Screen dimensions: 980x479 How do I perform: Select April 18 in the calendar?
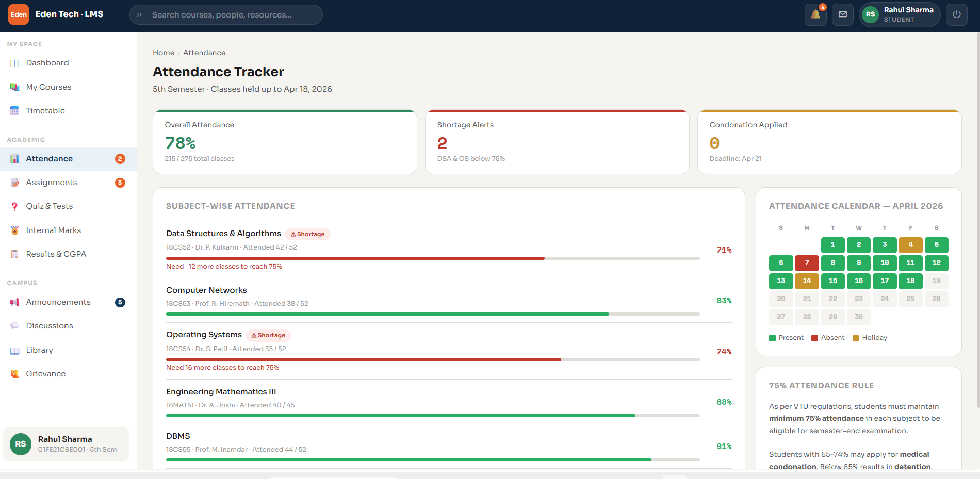pyautogui.click(x=910, y=281)
